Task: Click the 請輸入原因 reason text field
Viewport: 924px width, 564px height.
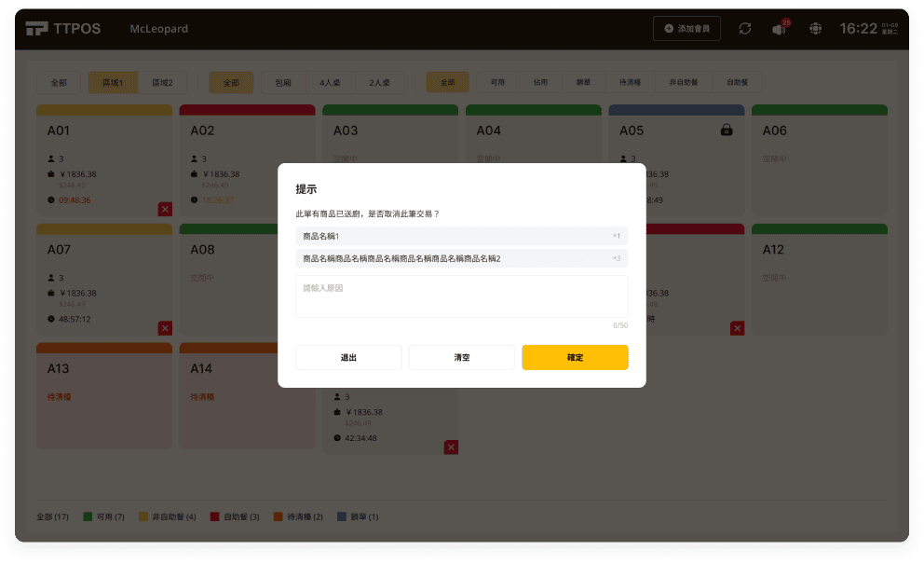Action: point(461,296)
